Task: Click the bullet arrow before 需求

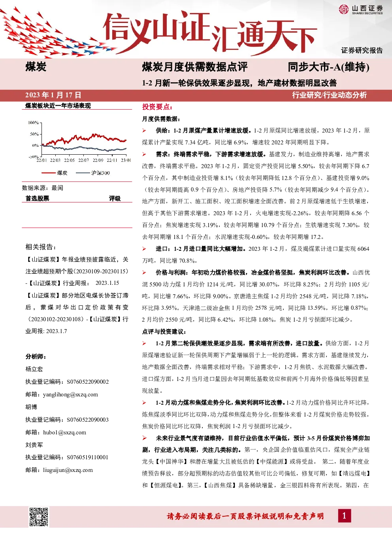Action: pyautogui.click(x=145, y=154)
